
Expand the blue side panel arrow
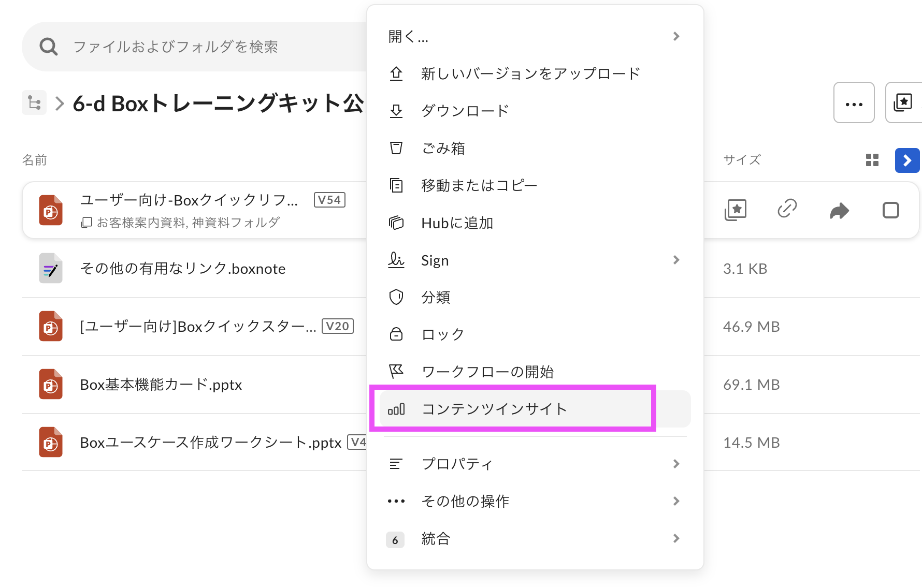pyautogui.click(x=907, y=160)
